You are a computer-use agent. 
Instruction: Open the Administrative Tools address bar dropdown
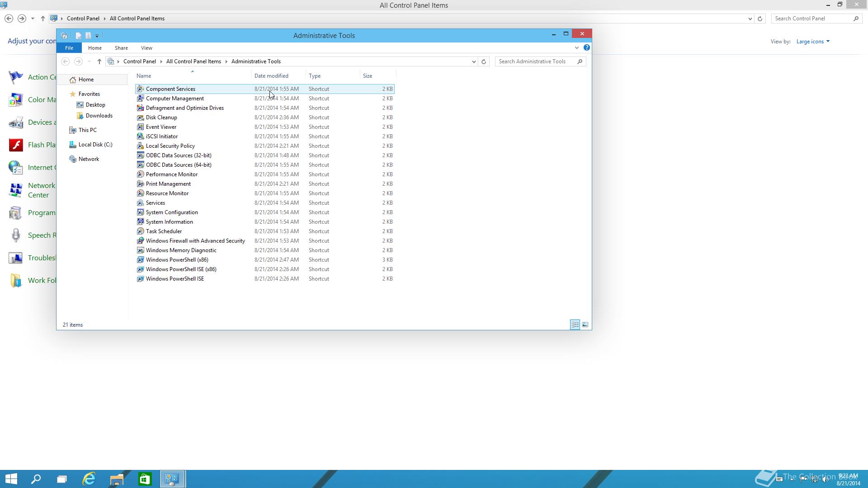pos(474,61)
